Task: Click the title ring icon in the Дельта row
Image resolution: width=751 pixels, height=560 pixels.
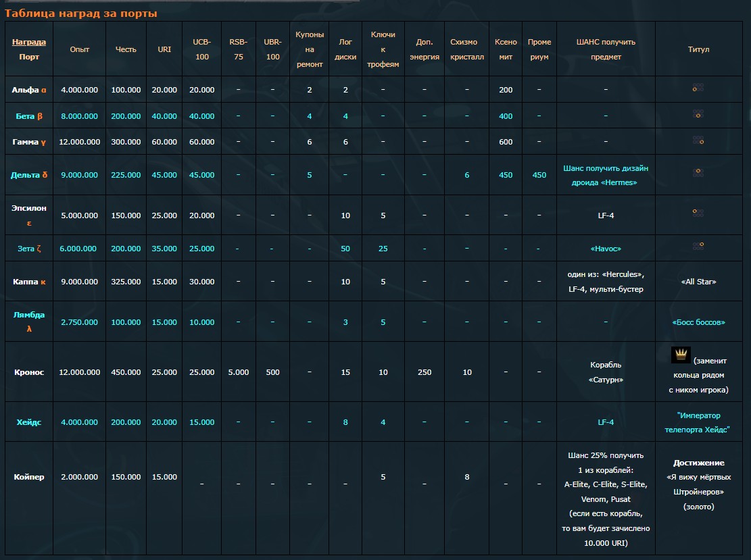Action: pyautogui.click(x=698, y=172)
